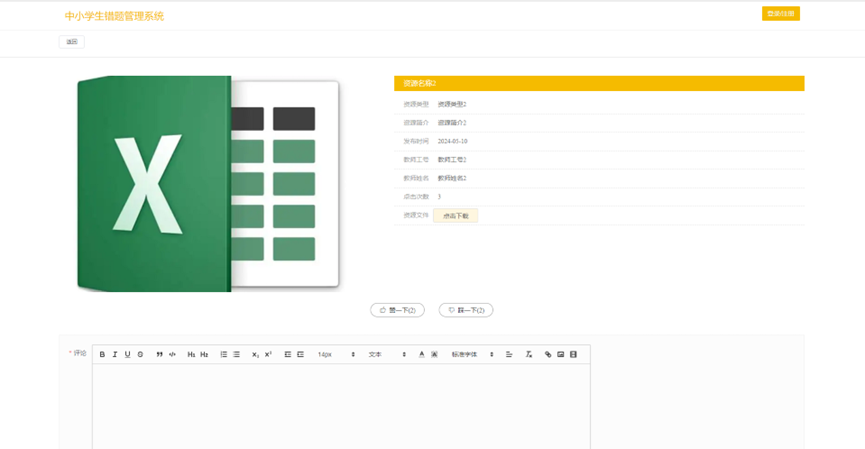Select the click count value 3
Viewport: 865px width, 449px height.
439,196
